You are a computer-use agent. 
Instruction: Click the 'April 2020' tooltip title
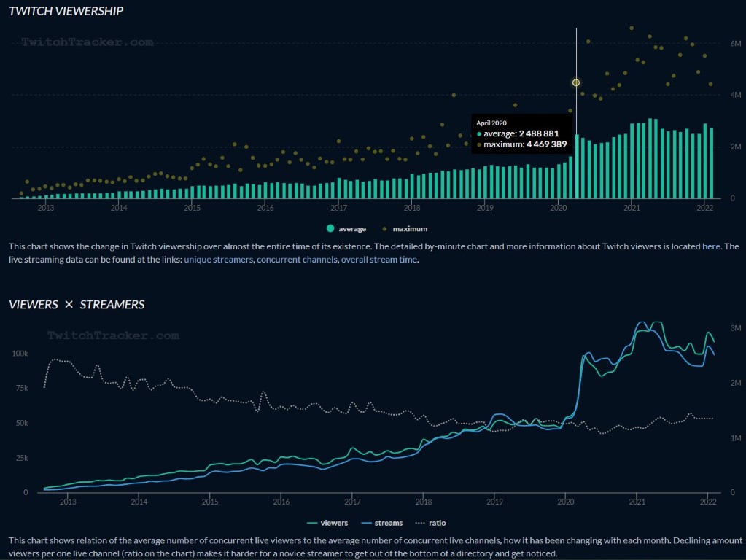coord(491,122)
